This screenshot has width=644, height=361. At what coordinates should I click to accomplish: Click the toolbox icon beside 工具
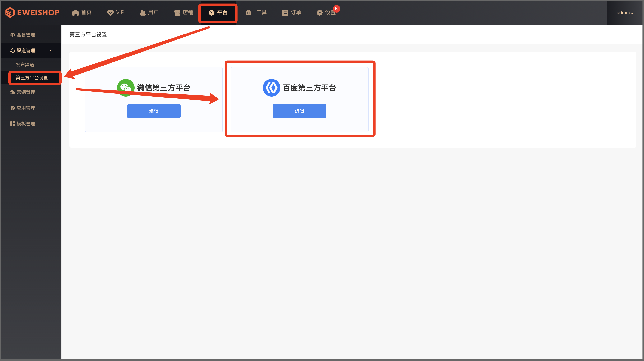(x=248, y=12)
